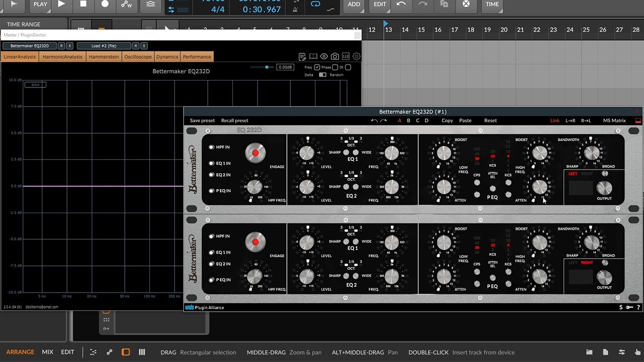Switch to the Dynamics tab
The height and width of the screenshot is (362, 644).
(167, 57)
